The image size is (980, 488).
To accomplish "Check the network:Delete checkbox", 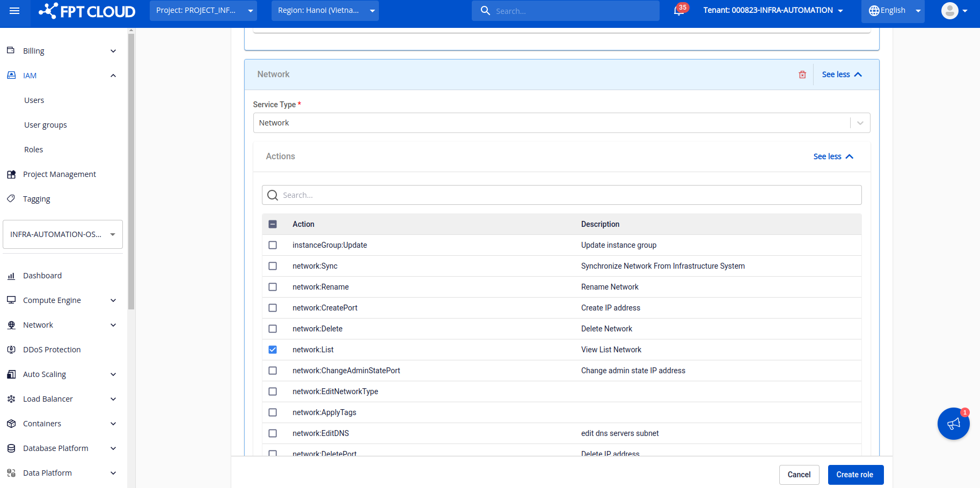I will click(x=273, y=329).
